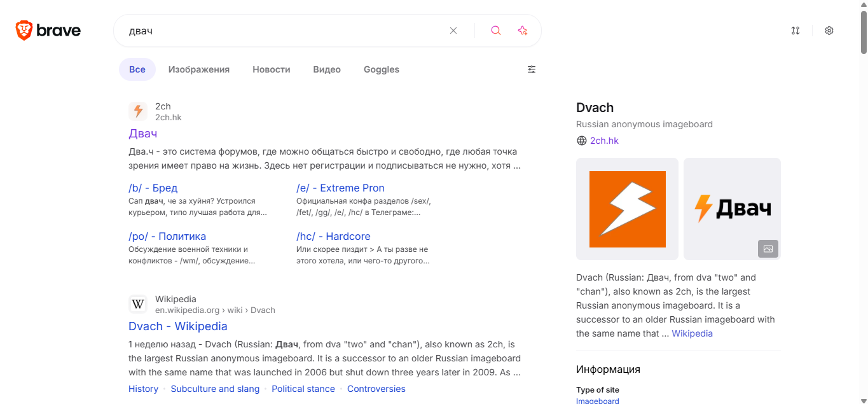Switch to the Новости tab
868x404 pixels.
pyautogui.click(x=272, y=69)
